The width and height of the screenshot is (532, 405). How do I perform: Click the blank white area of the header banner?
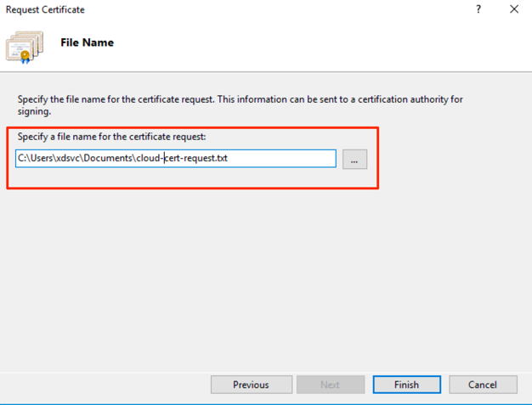(340, 44)
